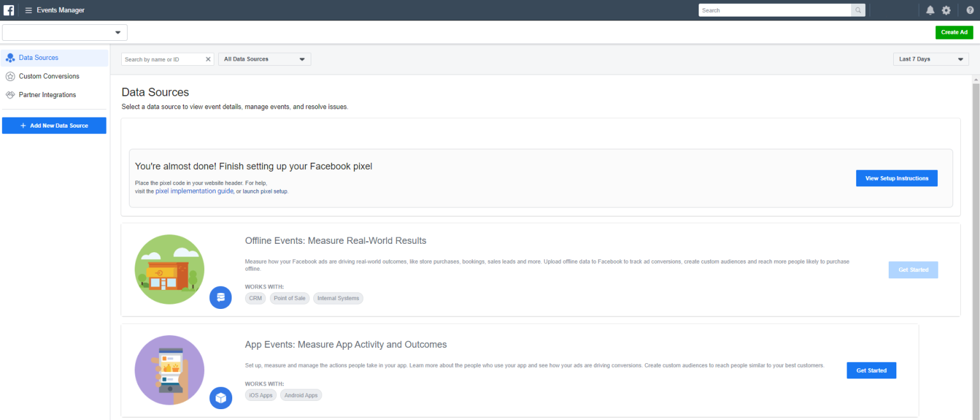The height and width of the screenshot is (420, 980).
Task: Click the App Events blue cube icon
Action: [x=221, y=398]
